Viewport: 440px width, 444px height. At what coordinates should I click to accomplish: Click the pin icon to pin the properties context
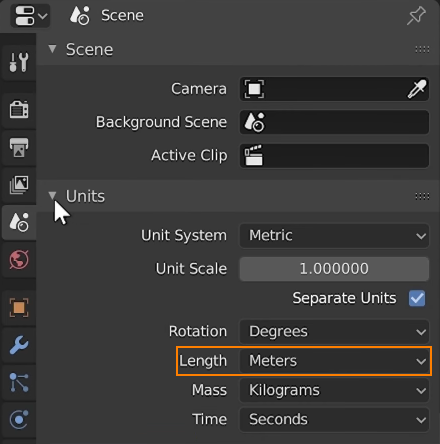point(416,16)
